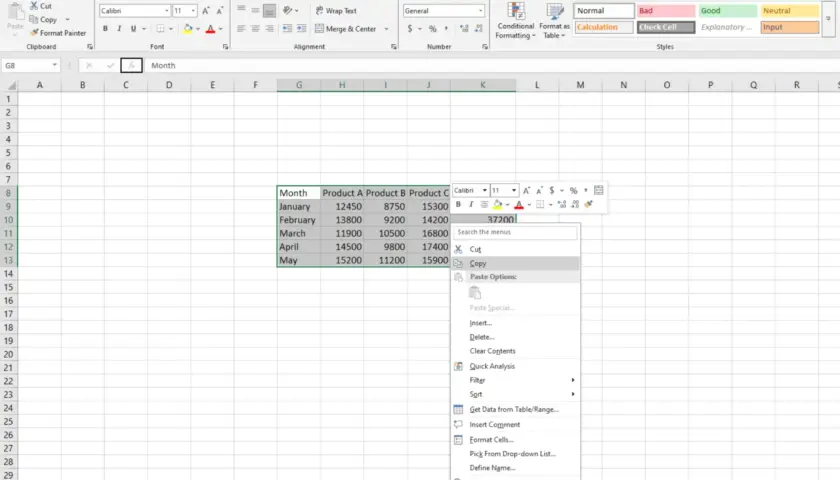The width and height of the screenshot is (840, 480).
Task: Choose Cut from the context menu
Action: (x=516, y=249)
